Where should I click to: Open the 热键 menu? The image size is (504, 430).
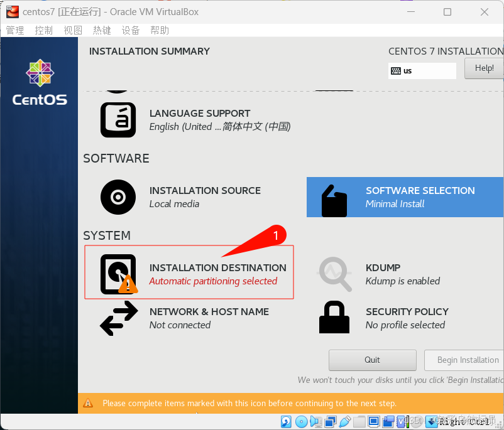(x=102, y=31)
